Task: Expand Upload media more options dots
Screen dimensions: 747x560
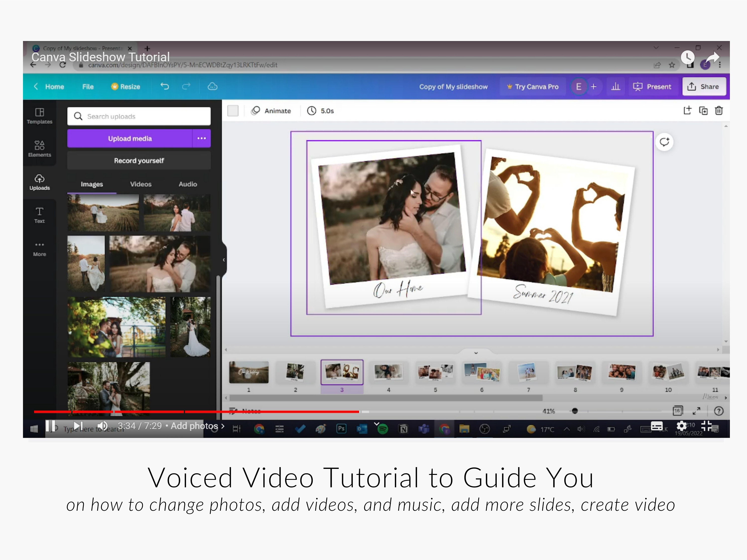Action: click(x=202, y=138)
